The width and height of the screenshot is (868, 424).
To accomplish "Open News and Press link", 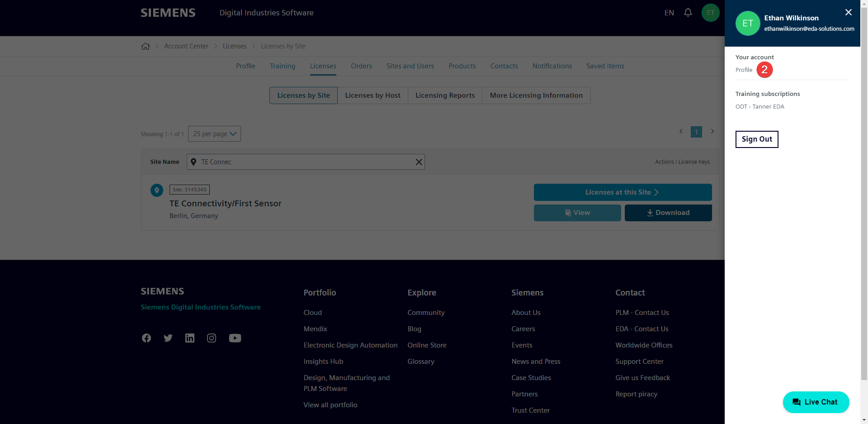I will pos(536,362).
